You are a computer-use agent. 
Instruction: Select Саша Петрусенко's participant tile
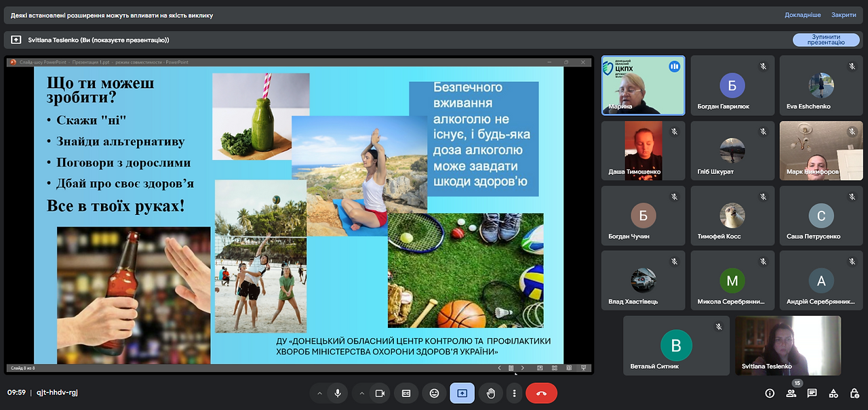(x=821, y=216)
